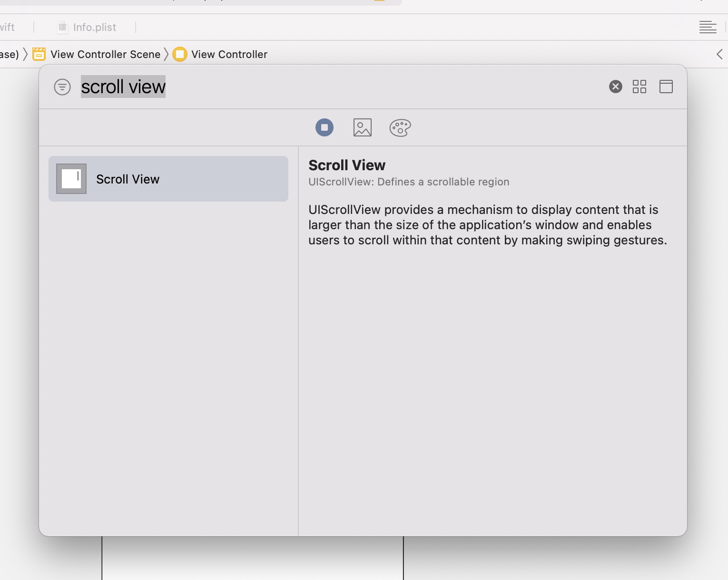Click the yellow View Controller icon
The width and height of the screenshot is (728, 580).
click(x=180, y=55)
